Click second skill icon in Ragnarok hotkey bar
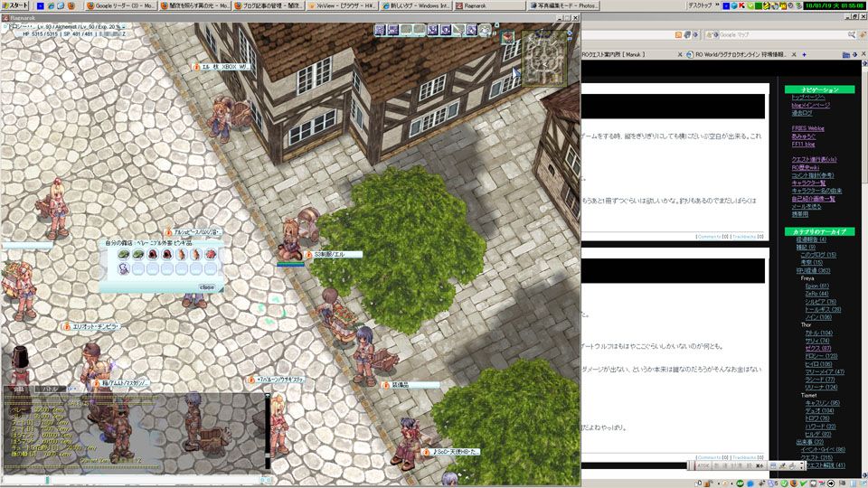868x488 pixels. [x=393, y=30]
